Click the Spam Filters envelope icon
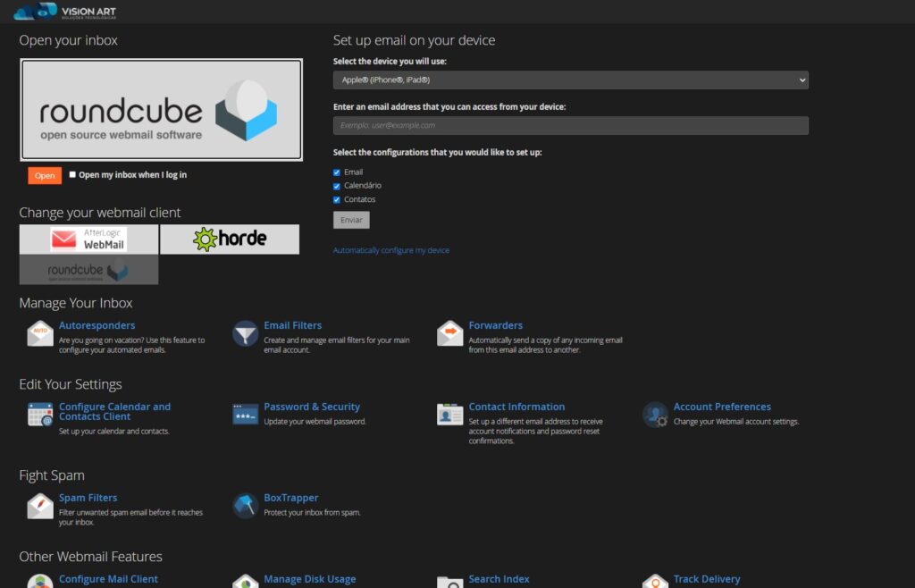This screenshot has height=588, width=915. click(x=40, y=506)
